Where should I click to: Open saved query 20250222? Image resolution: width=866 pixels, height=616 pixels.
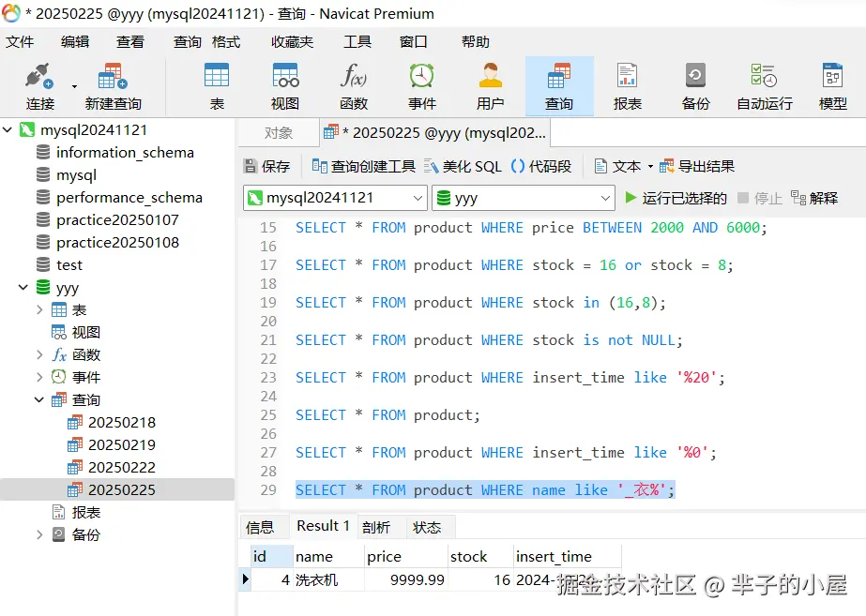[x=122, y=468]
